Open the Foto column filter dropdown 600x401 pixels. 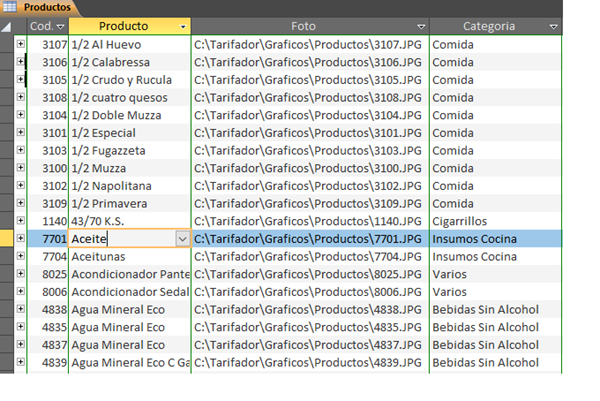[x=421, y=26]
